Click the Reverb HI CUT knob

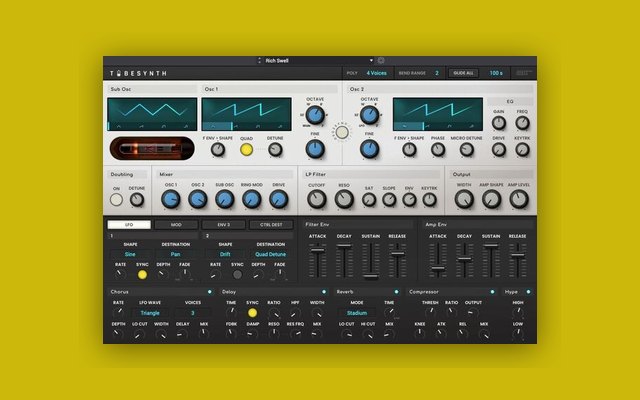368,334
